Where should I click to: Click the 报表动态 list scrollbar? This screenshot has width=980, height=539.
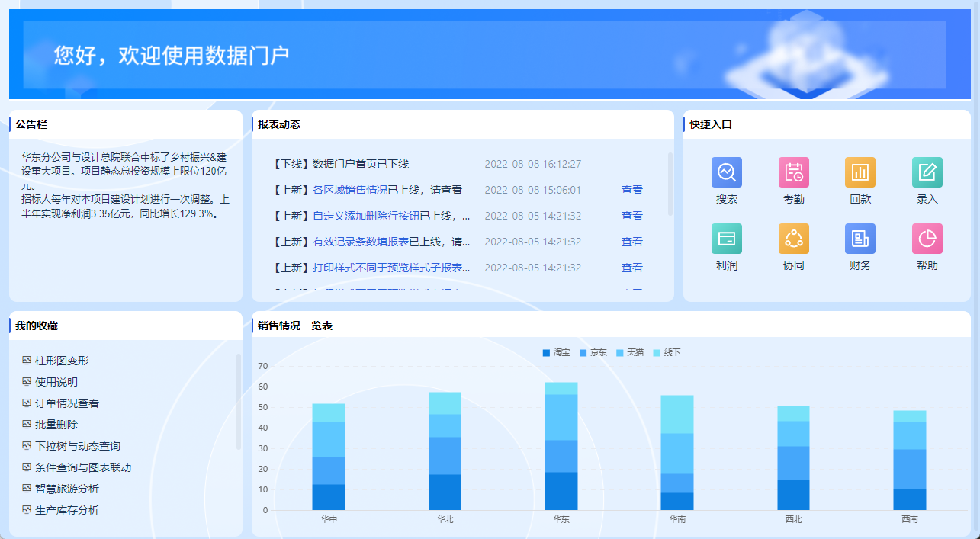coord(670,184)
